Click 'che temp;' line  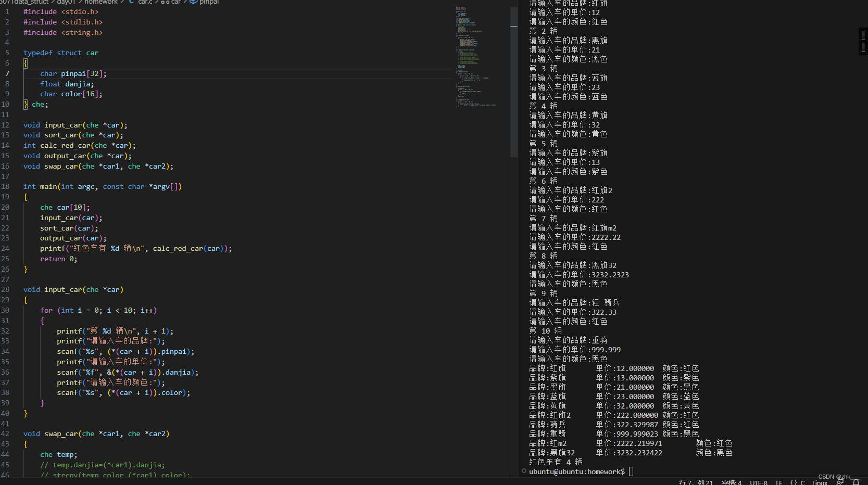[59, 454]
